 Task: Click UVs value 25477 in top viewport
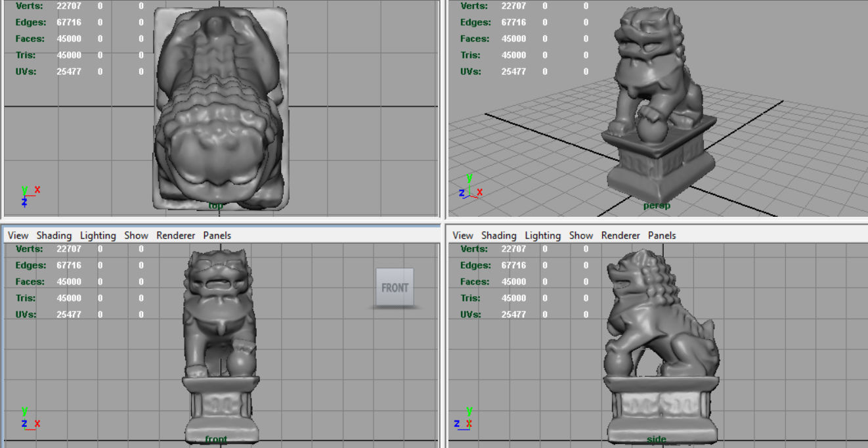69,72
